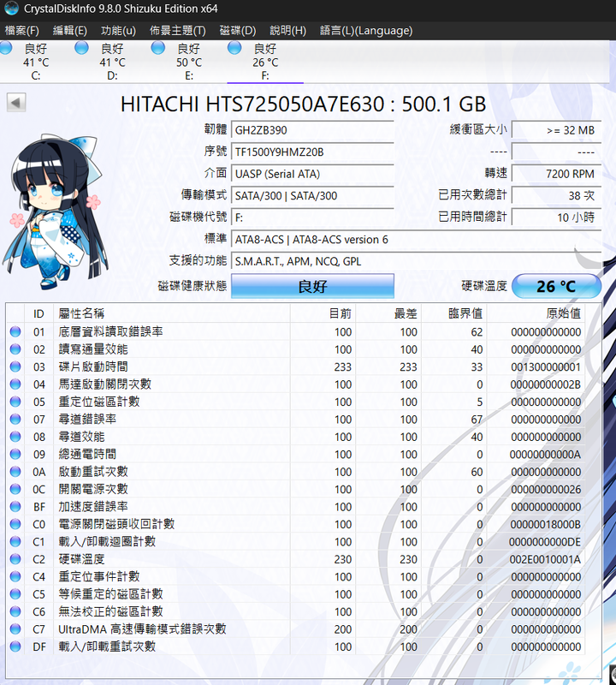Click the serial number field TF1500Y9HMZ20B

[312, 152]
